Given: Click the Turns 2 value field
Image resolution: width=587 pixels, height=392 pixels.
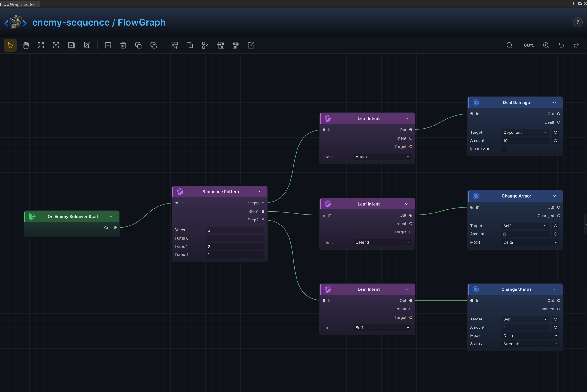Looking at the screenshot, I should (235, 255).
